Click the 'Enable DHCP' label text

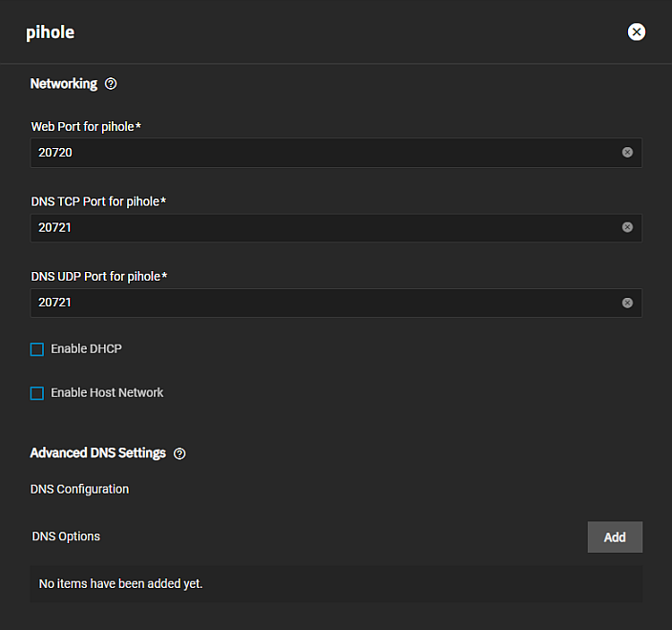click(x=86, y=348)
